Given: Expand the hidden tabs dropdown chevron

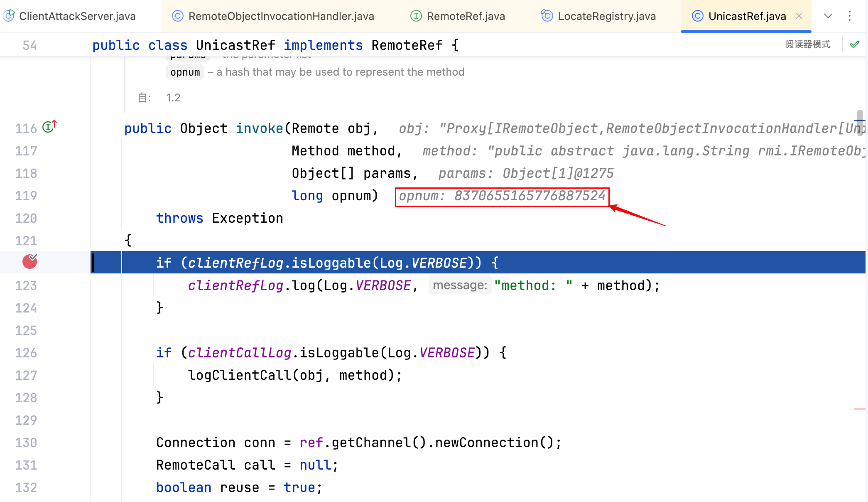Looking at the screenshot, I should click(828, 16).
